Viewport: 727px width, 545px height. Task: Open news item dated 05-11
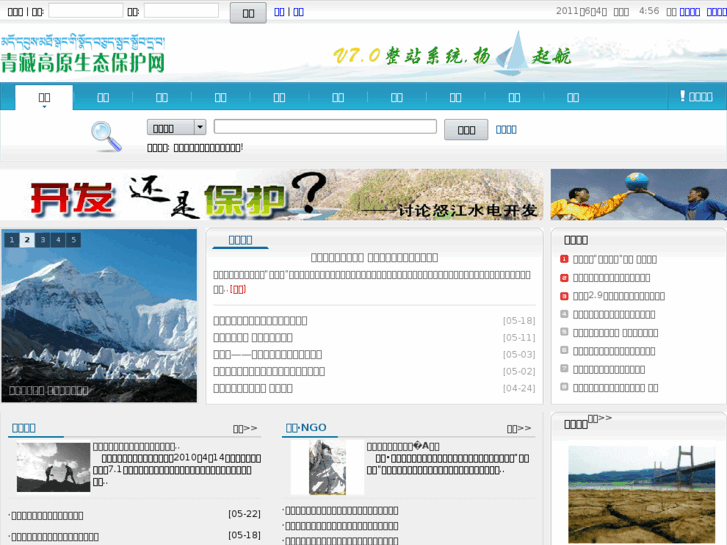pos(253,337)
